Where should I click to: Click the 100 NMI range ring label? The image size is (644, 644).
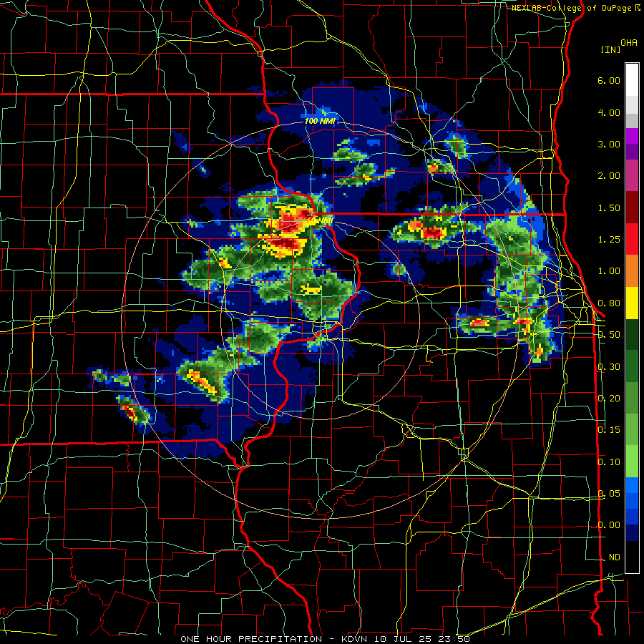[x=320, y=121]
